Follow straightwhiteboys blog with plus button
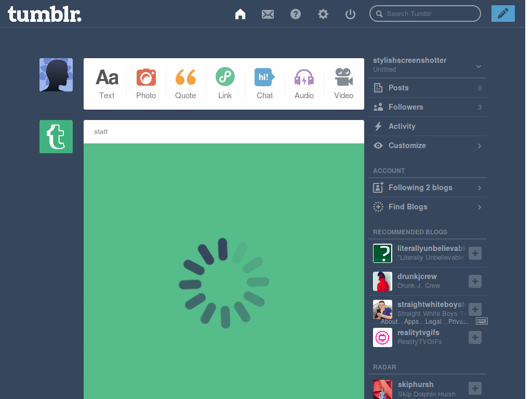Viewport: 532px width, 399px height. pos(475,309)
